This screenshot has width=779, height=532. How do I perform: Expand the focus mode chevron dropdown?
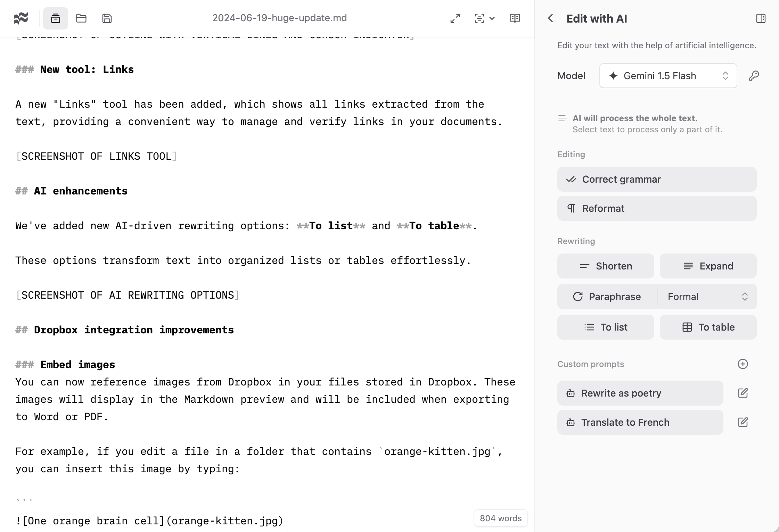pyautogui.click(x=492, y=18)
